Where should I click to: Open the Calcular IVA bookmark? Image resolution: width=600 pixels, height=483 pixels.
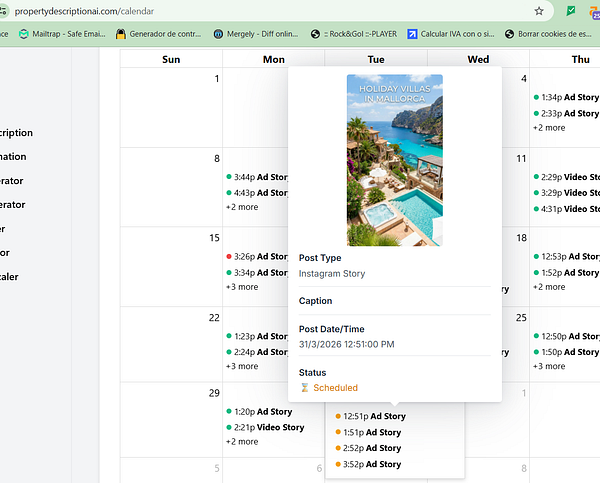coord(451,34)
